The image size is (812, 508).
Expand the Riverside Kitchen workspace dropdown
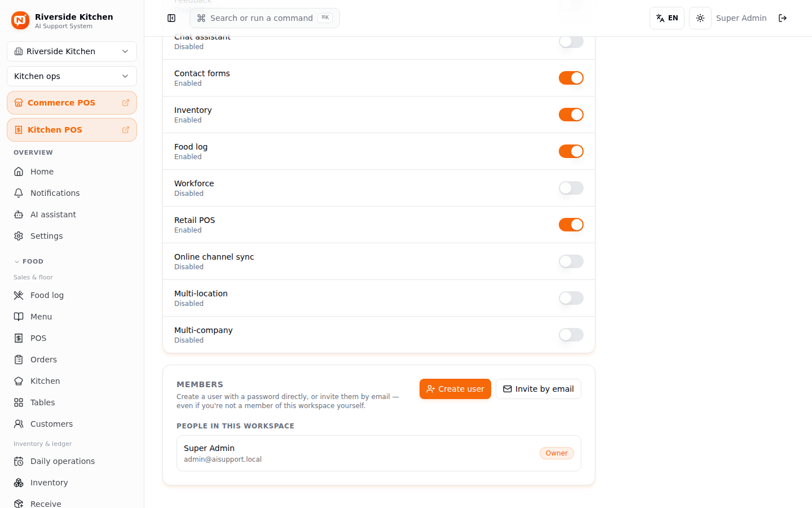(x=72, y=51)
